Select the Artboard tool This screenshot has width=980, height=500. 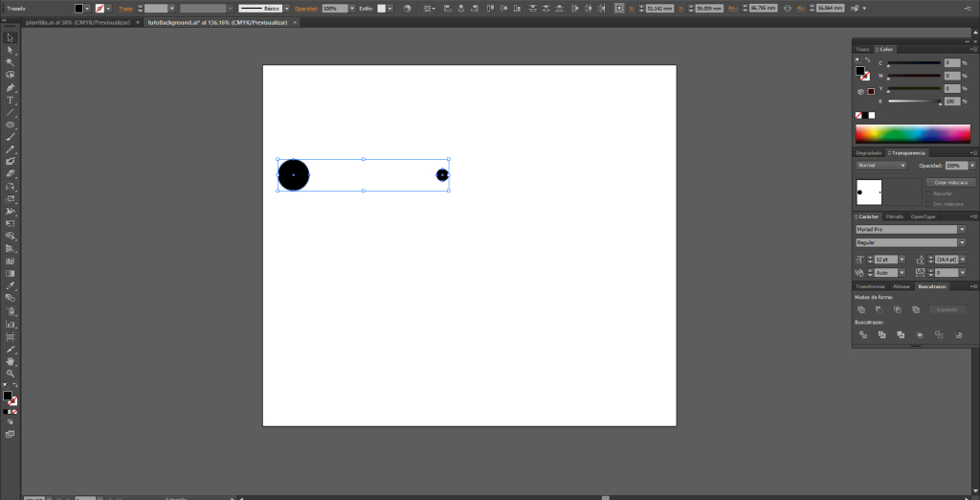(10, 336)
